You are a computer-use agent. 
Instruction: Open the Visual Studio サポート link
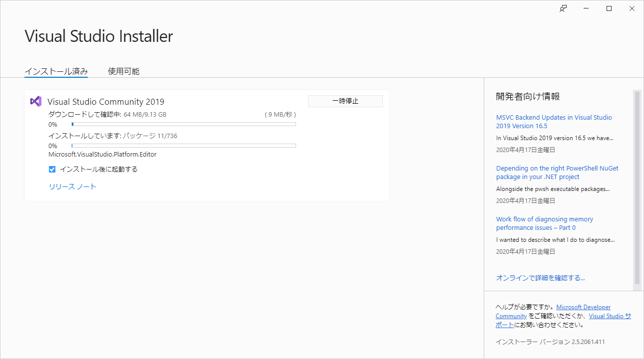[x=563, y=320]
